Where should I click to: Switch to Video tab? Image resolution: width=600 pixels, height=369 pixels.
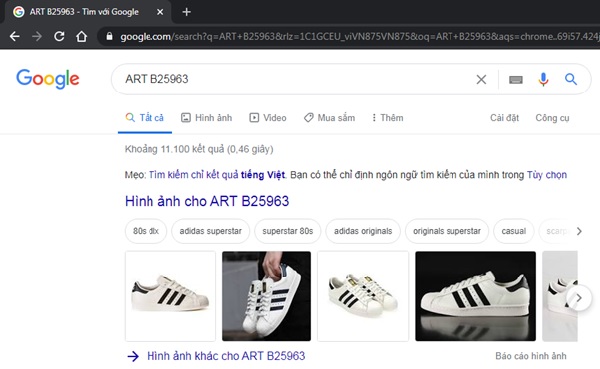267,118
